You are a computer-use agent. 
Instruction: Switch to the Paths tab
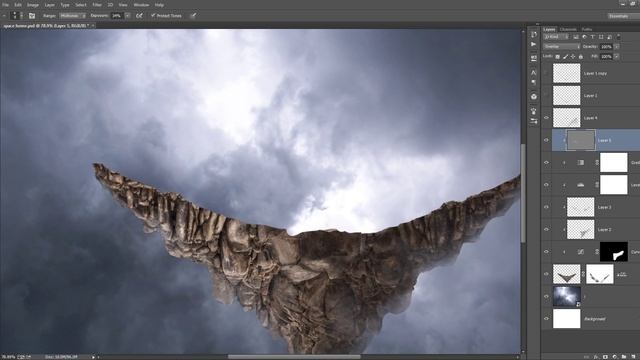[587, 29]
